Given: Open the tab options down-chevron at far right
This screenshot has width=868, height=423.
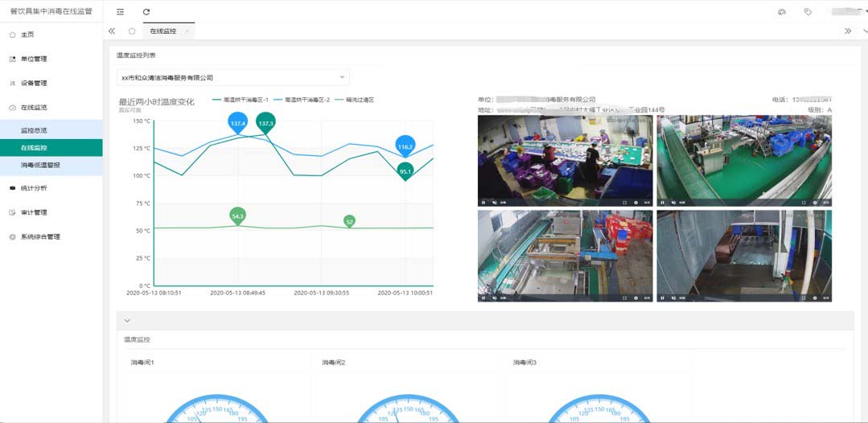Looking at the screenshot, I should point(865,31).
